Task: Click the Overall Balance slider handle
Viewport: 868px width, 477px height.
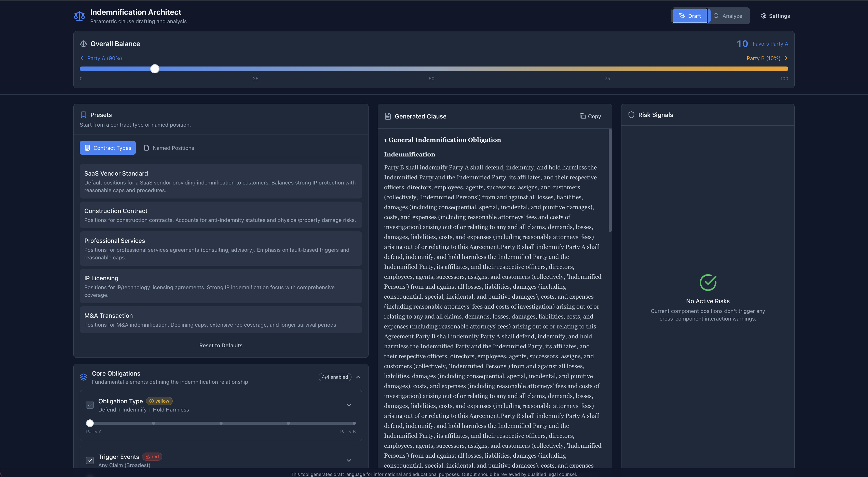Action: (x=155, y=69)
